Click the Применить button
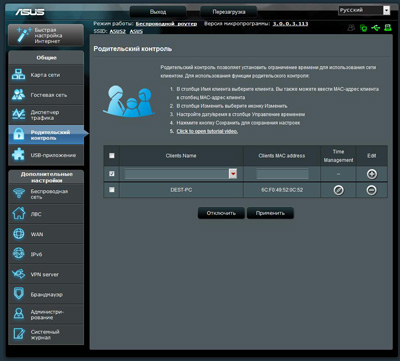400x361 pixels. (x=270, y=213)
